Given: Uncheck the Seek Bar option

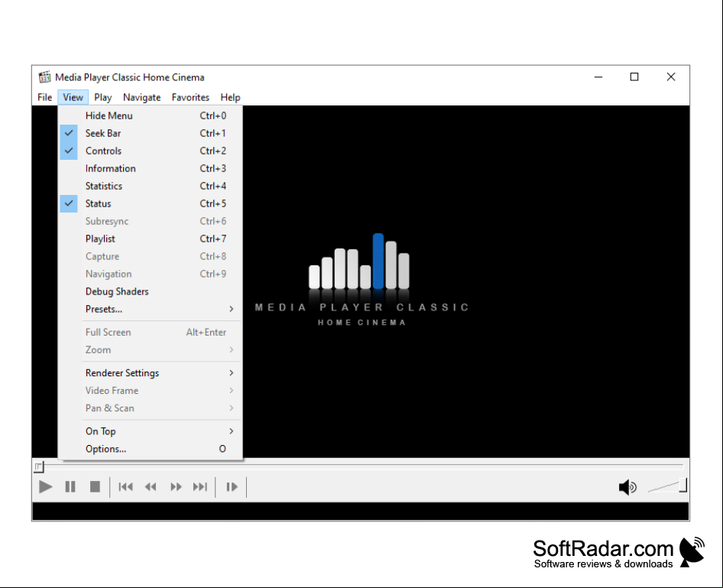Looking at the screenshot, I should [151, 133].
